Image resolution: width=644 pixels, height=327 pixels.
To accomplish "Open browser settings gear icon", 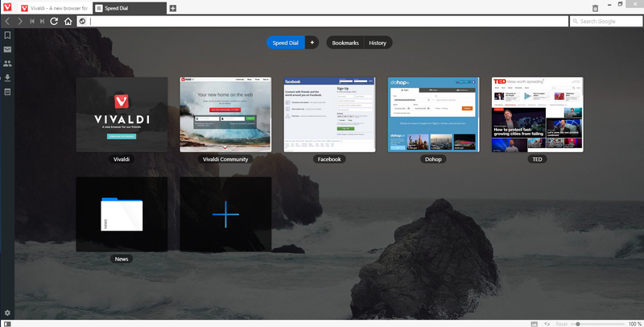I will point(7,313).
